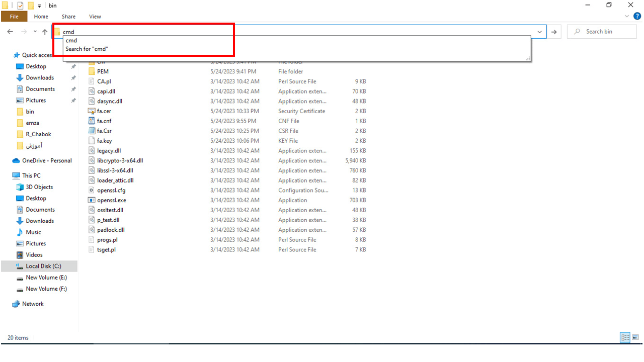Click the Up one level arrow
Image resolution: width=644 pixels, height=362 pixels.
coord(45,32)
